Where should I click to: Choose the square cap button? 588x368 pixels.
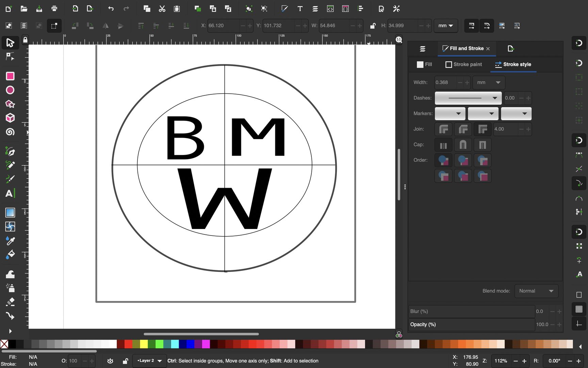(x=483, y=145)
